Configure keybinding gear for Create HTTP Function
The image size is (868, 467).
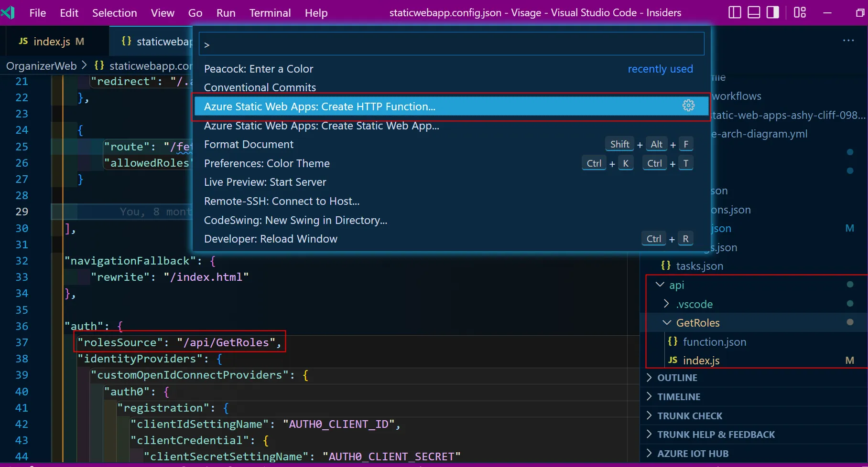[x=688, y=106]
